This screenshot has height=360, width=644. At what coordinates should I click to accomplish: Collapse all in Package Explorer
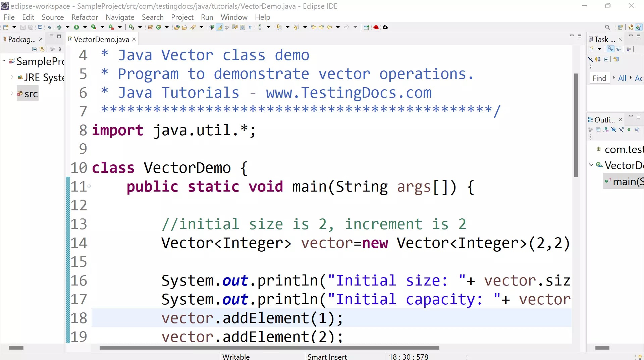click(x=34, y=49)
